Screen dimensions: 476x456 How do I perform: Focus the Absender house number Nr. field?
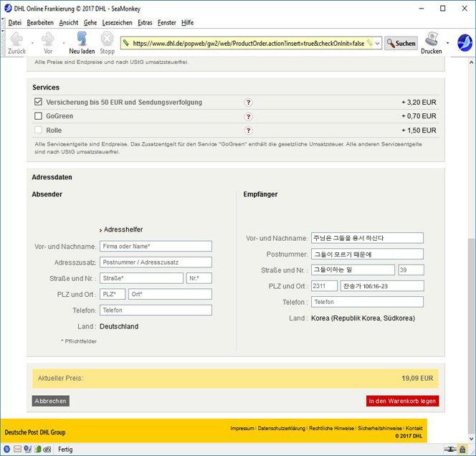pos(199,278)
